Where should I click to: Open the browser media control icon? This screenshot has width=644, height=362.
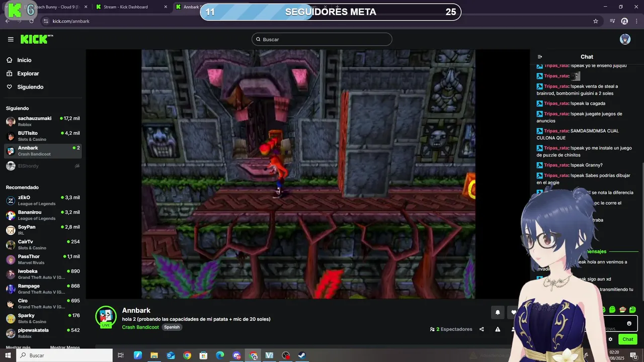pos(612,21)
